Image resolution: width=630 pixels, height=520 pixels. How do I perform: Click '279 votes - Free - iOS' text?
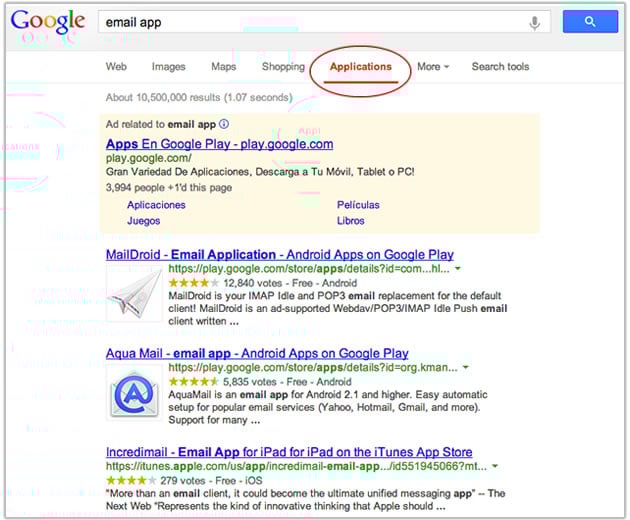coord(211,481)
